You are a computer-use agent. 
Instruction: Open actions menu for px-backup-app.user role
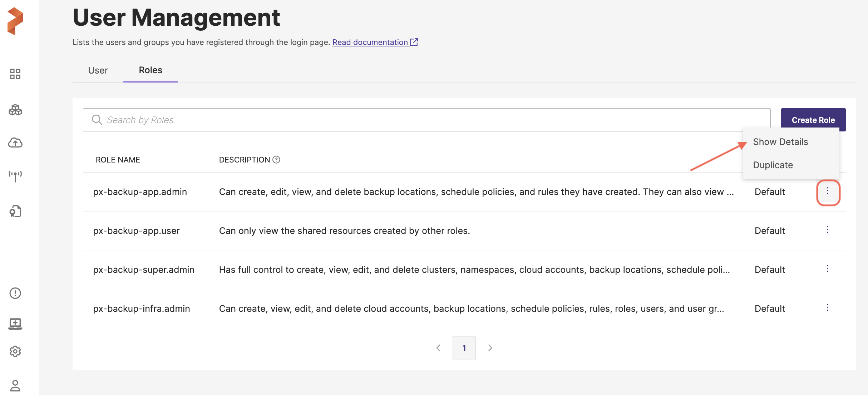[827, 230]
